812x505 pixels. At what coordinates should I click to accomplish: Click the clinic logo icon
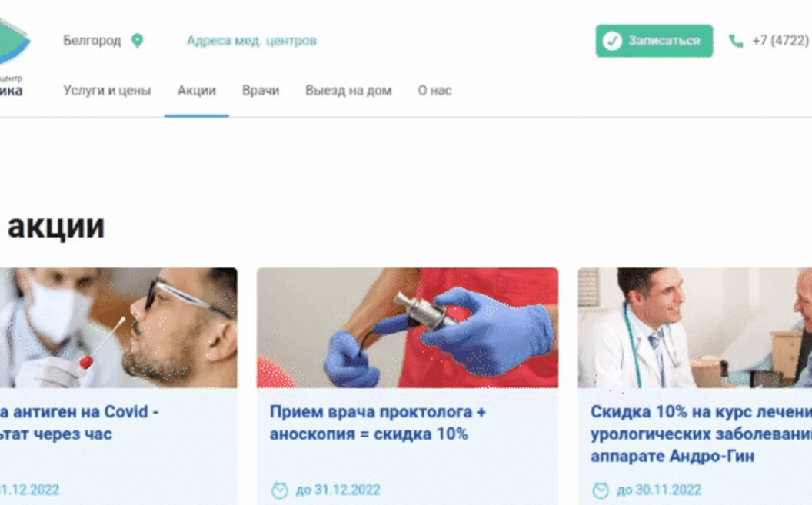pyautogui.click(x=14, y=42)
